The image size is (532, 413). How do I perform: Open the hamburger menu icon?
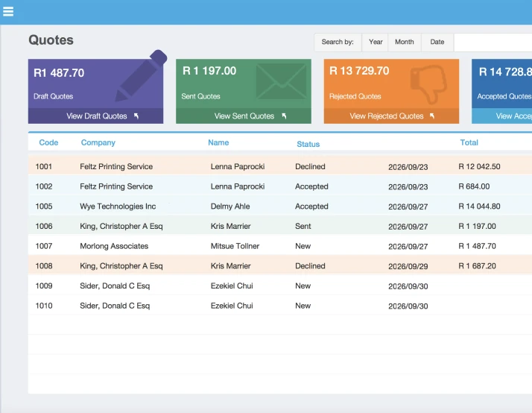(8, 11)
